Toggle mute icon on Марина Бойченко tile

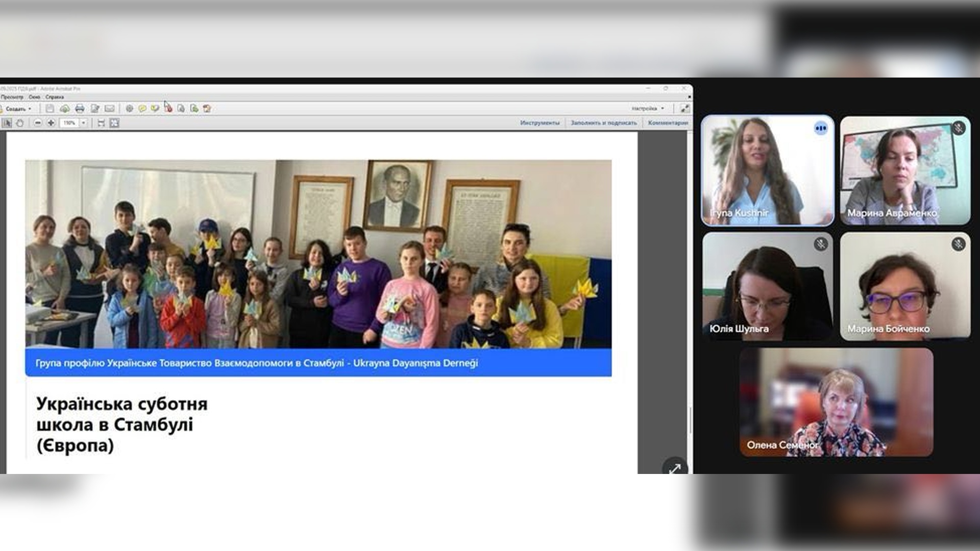(958, 244)
